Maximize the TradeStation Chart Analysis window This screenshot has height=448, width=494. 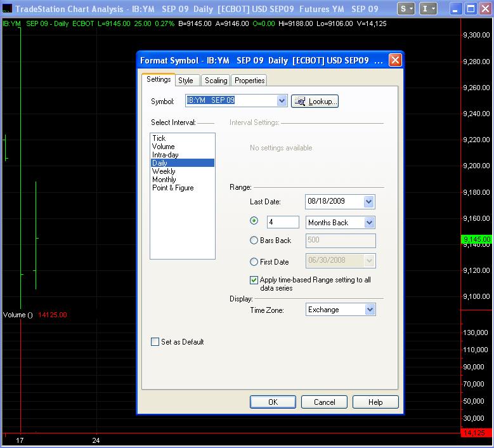point(471,9)
